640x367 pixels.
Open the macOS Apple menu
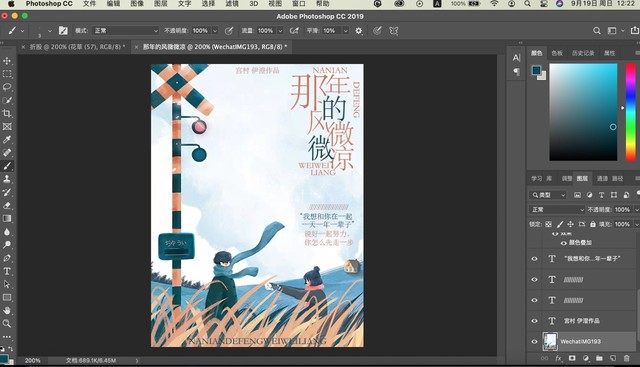(x=11, y=4)
